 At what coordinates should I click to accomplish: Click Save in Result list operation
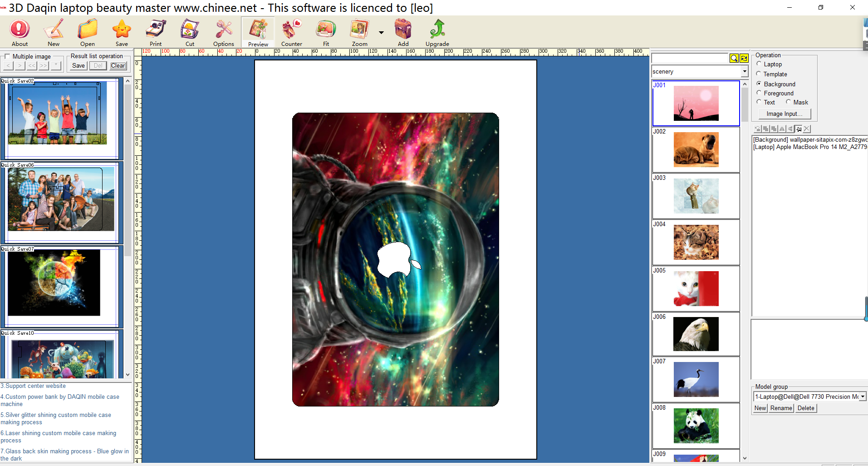pyautogui.click(x=78, y=65)
